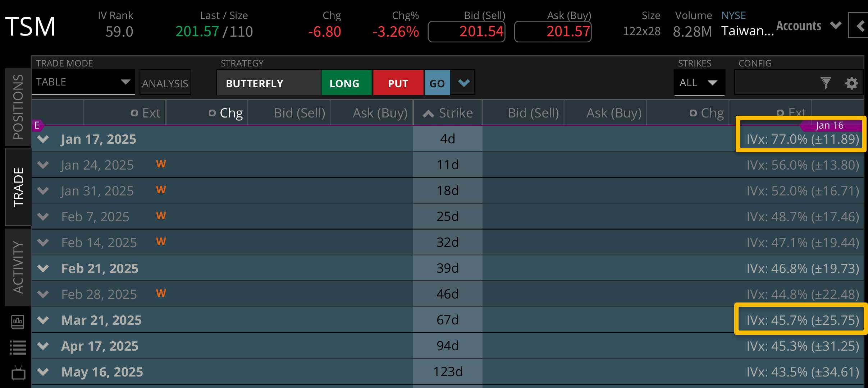This screenshot has height=388, width=868.
Task: Switch to the ACTIVITY side tab
Action: [x=18, y=267]
